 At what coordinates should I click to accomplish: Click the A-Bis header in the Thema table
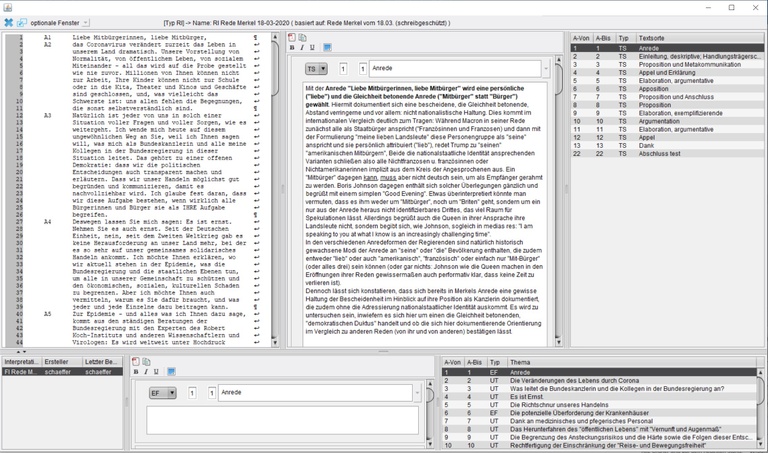475,362
